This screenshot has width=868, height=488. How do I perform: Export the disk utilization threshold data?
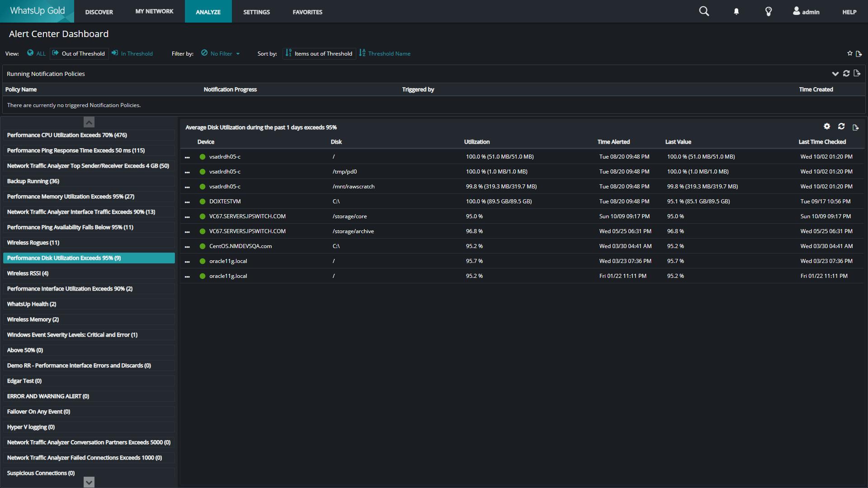click(855, 127)
